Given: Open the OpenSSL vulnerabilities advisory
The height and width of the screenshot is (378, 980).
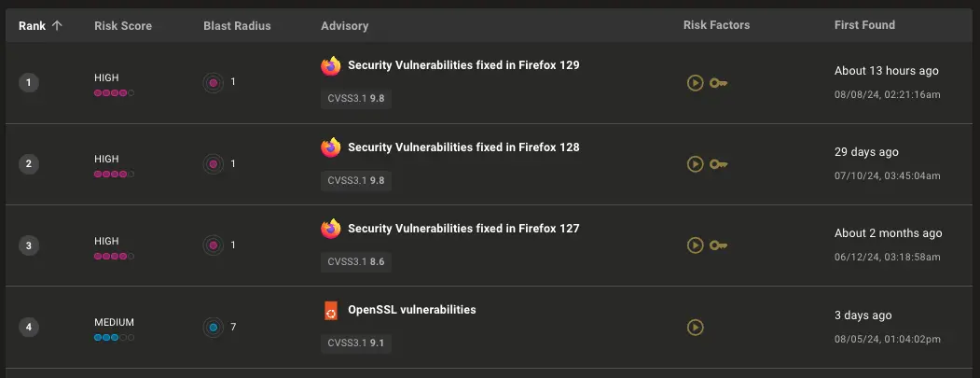Looking at the screenshot, I should (412, 310).
